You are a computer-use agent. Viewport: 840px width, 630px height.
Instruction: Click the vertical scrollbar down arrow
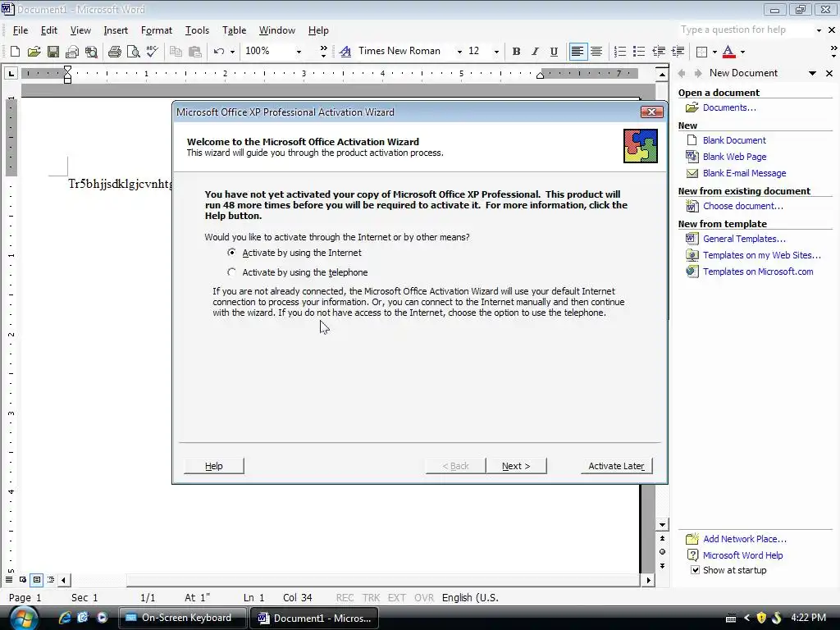(x=662, y=525)
